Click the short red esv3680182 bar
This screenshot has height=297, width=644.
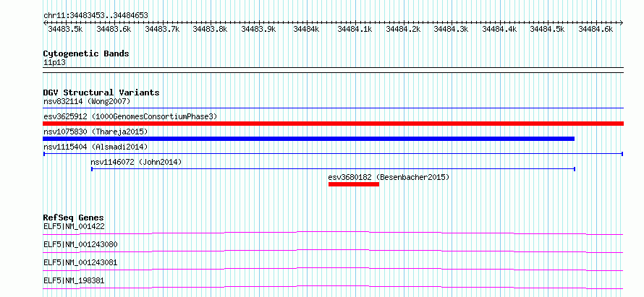[354, 184]
